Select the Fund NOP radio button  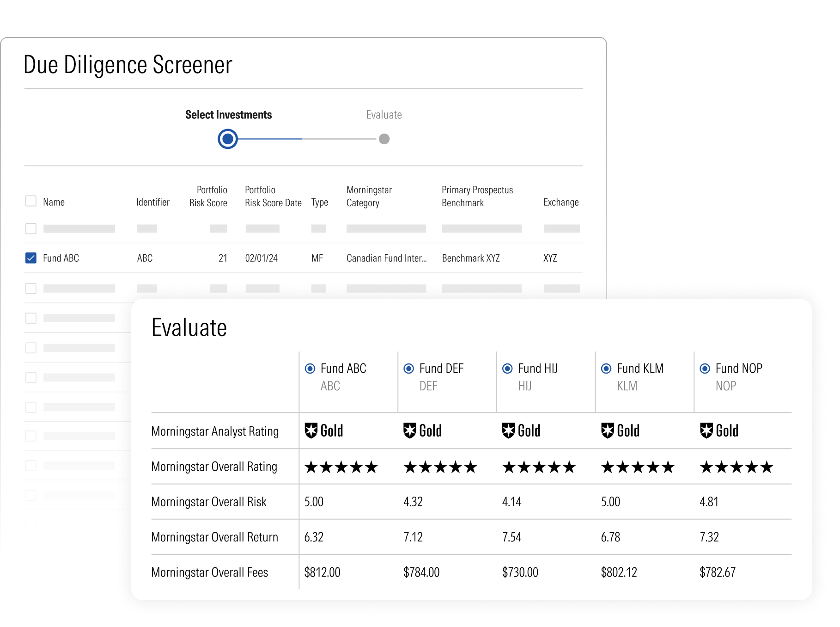705,369
